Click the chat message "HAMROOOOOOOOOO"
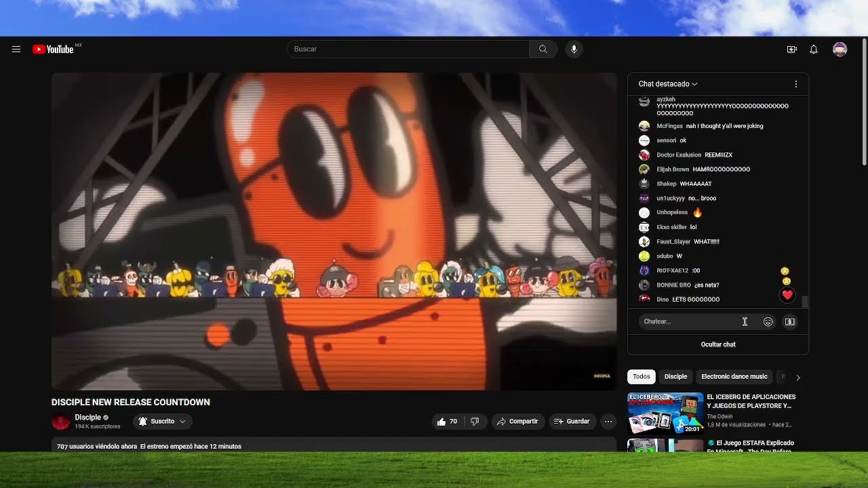 [722, 169]
